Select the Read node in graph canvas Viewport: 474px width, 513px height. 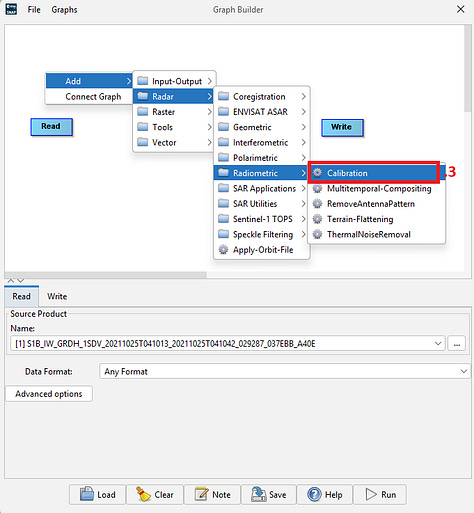pyautogui.click(x=51, y=127)
